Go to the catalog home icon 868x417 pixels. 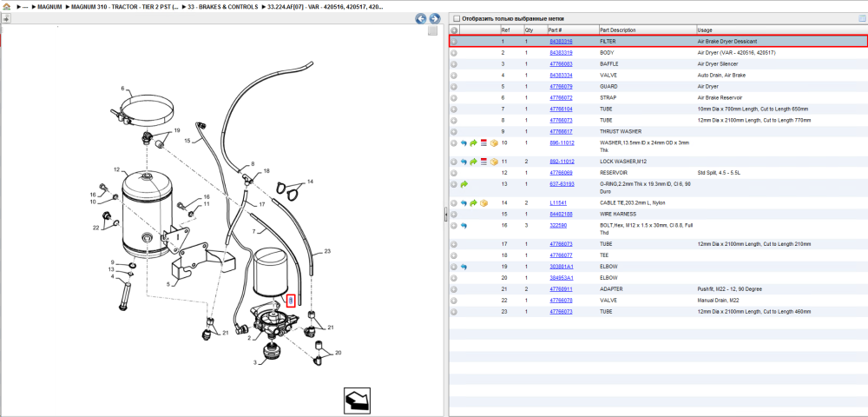(7, 7)
